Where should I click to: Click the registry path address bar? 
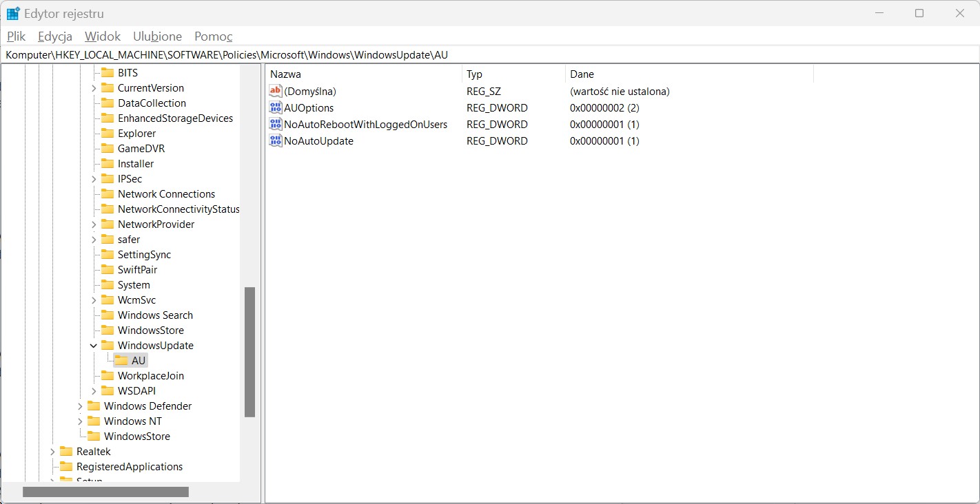pyautogui.click(x=490, y=55)
